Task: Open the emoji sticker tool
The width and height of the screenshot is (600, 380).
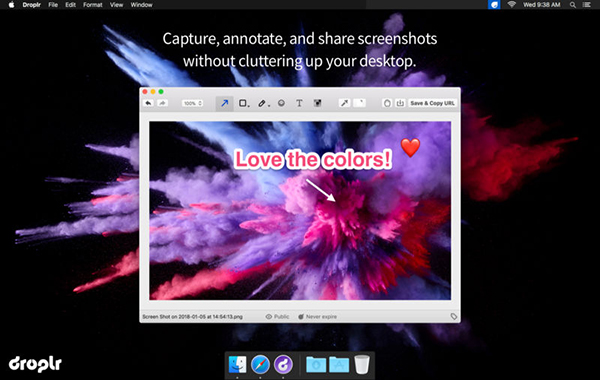Action: click(281, 103)
